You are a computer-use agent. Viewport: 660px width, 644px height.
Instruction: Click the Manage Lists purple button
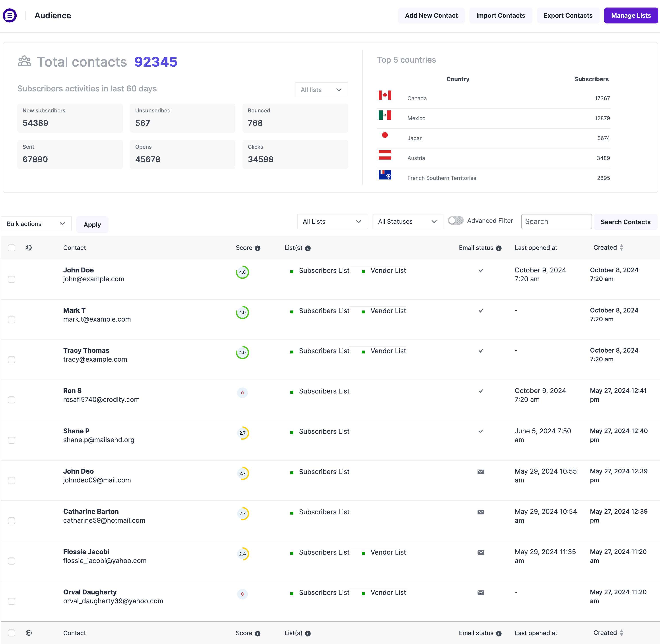point(631,15)
